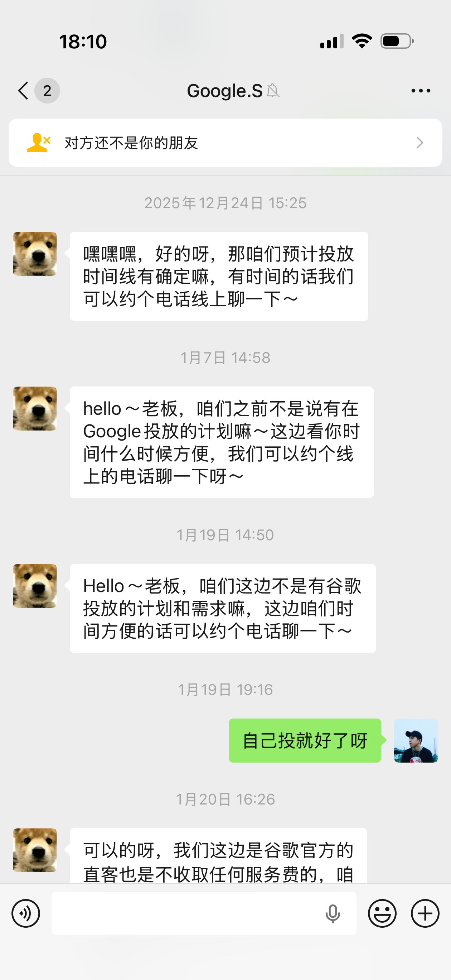451x980 pixels.
Task: Tap the message mentioning 谷歌投放的计划和需求
Action: (x=223, y=608)
